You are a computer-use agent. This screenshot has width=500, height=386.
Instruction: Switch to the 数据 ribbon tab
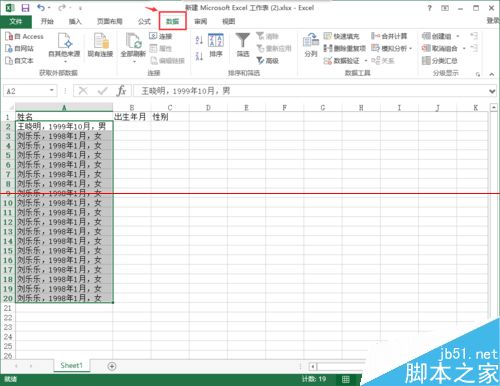[172, 21]
